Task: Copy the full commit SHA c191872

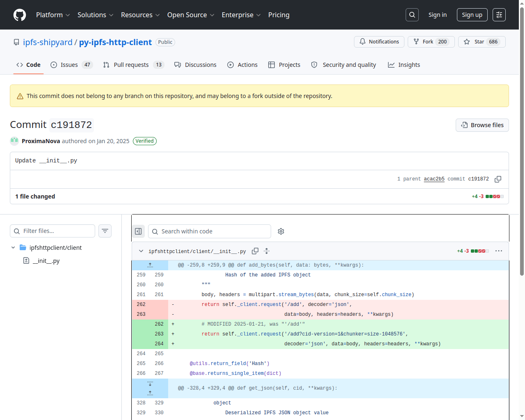Action: point(498,179)
